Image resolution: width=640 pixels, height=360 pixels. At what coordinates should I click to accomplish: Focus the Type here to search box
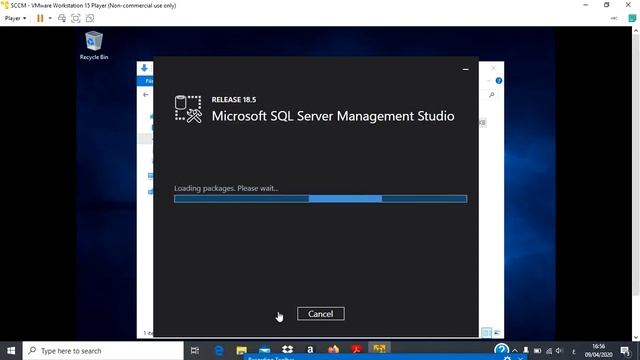pos(103,351)
